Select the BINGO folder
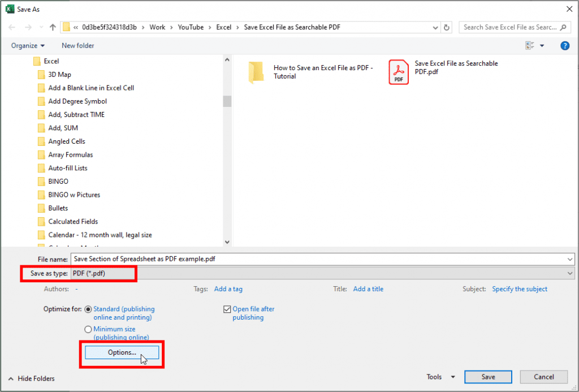Image resolution: width=579 pixels, height=392 pixels. coord(53,182)
